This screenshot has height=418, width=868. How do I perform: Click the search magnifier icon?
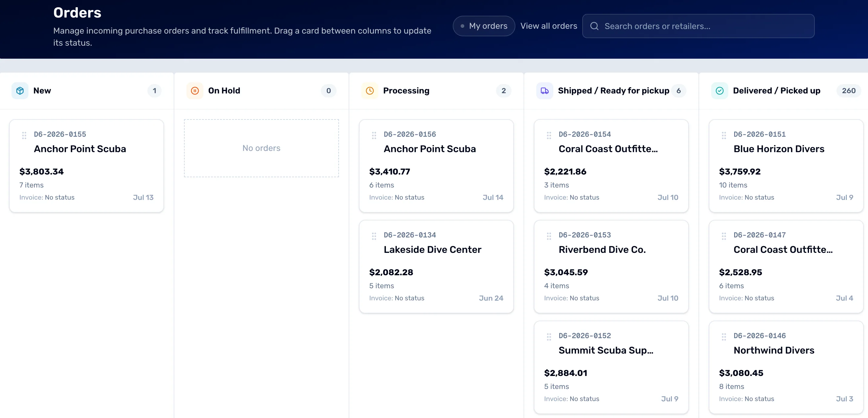(x=594, y=26)
